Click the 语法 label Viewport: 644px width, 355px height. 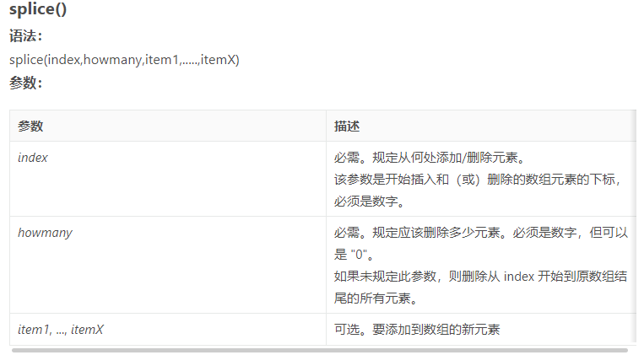tap(25, 37)
